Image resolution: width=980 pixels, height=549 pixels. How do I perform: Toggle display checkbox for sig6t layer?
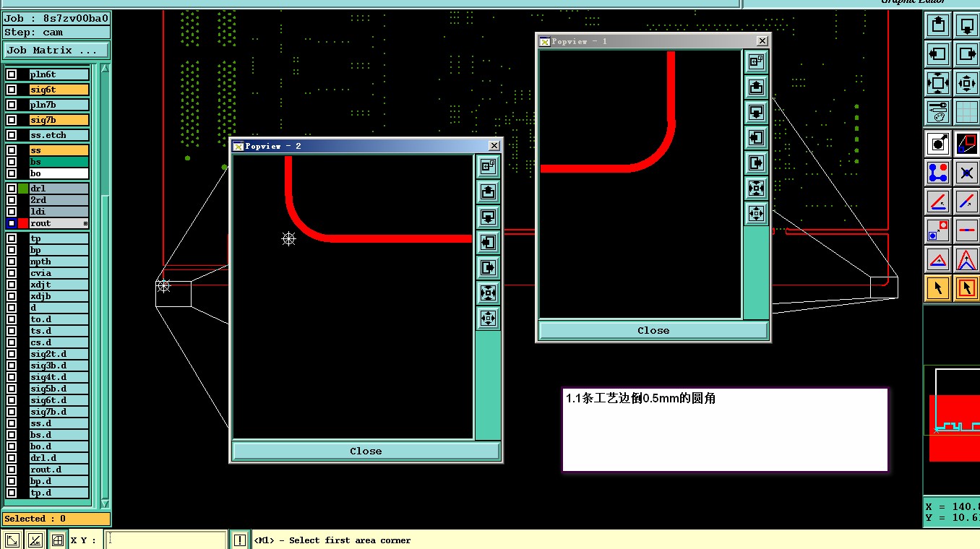pos(12,90)
